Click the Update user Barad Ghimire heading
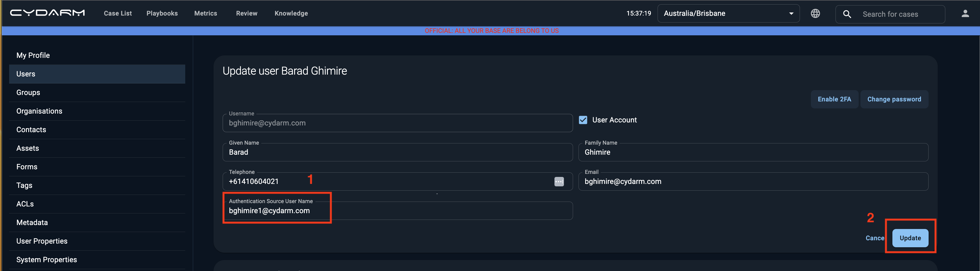Screen dimensions: 980x271 (285, 71)
